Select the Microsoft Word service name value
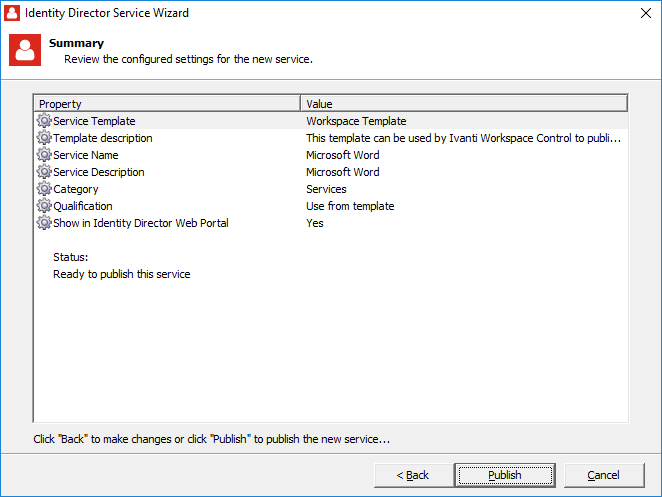The width and height of the screenshot is (662, 497). (x=343, y=155)
